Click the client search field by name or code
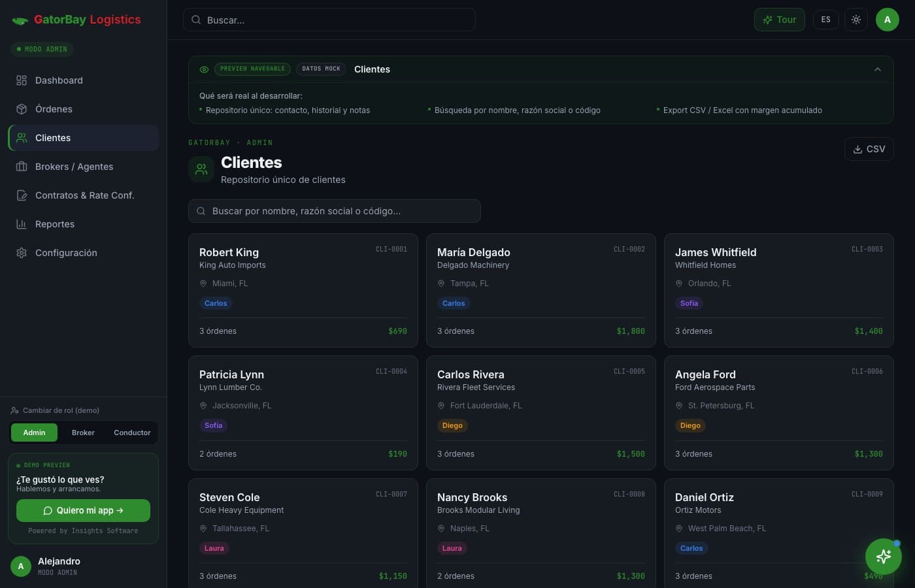This screenshot has height=588, width=915. [335, 211]
